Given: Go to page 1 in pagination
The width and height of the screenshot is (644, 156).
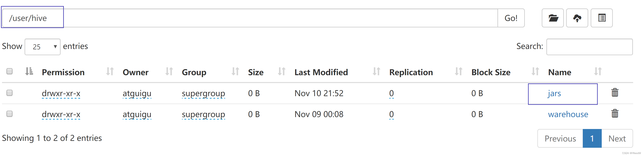Looking at the screenshot, I should pyautogui.click(x=592, y=138).
